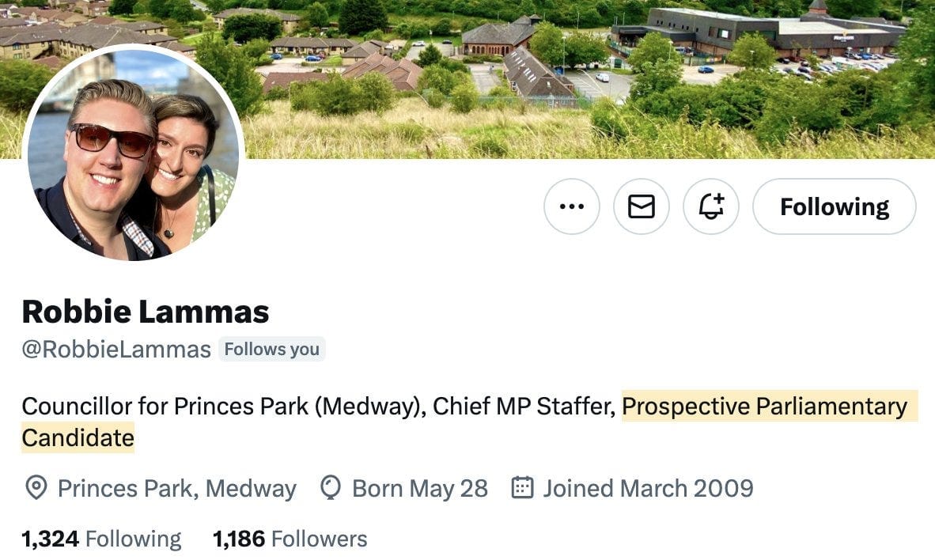This screenshot has width=935, height=560.
Task: Click the calendar icon beside the join date
Action: tap(522, 488)
